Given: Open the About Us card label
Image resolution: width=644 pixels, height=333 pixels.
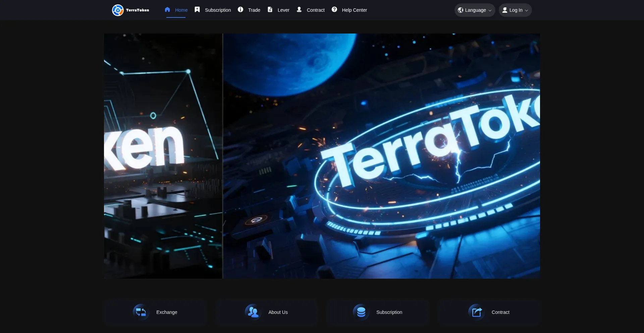Looking at the screenshot, I should [x=278, y=312].
